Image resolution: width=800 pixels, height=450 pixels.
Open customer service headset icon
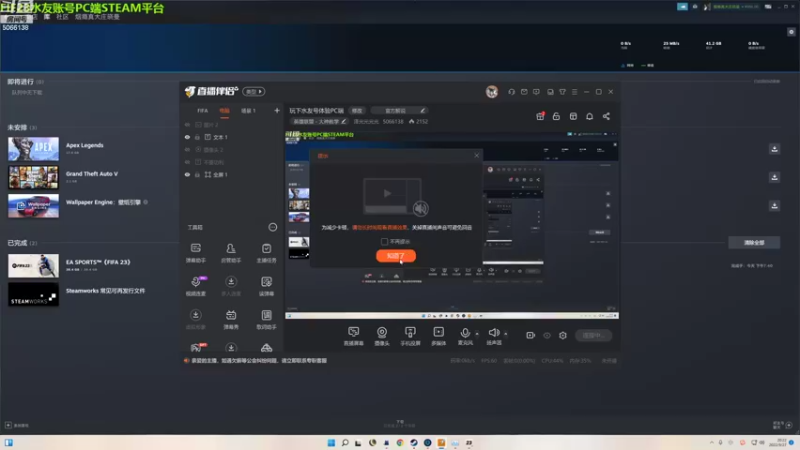coord(511,92)
